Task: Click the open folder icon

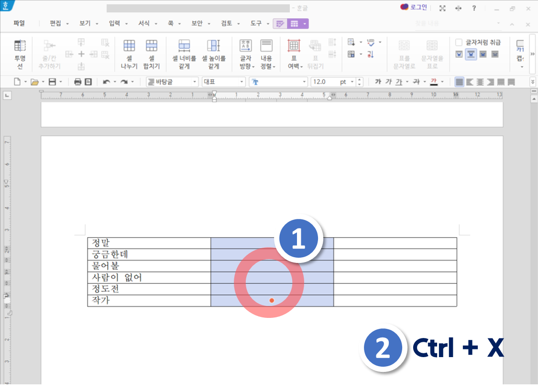Action: [x=34, y=82]
